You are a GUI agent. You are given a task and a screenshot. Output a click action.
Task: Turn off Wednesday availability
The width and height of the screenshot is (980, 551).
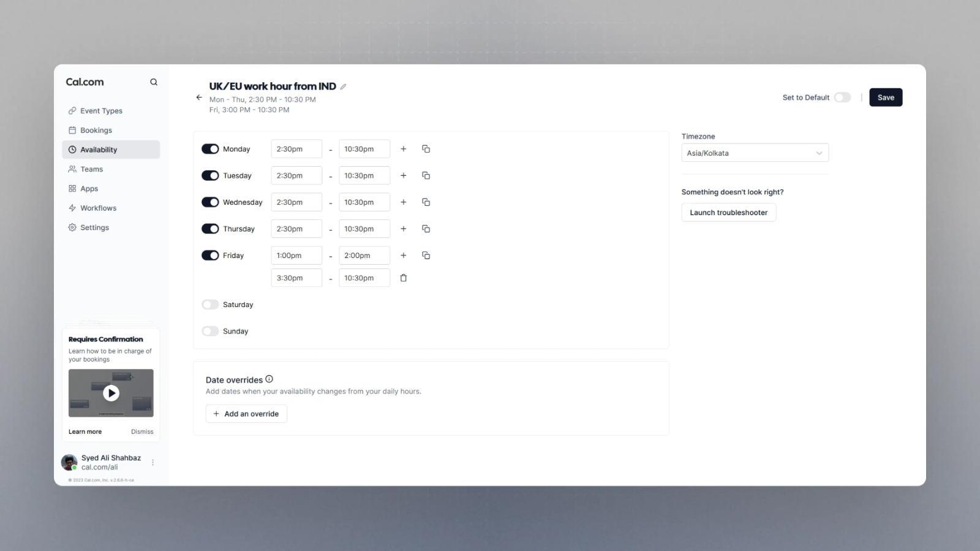(210, 202)
